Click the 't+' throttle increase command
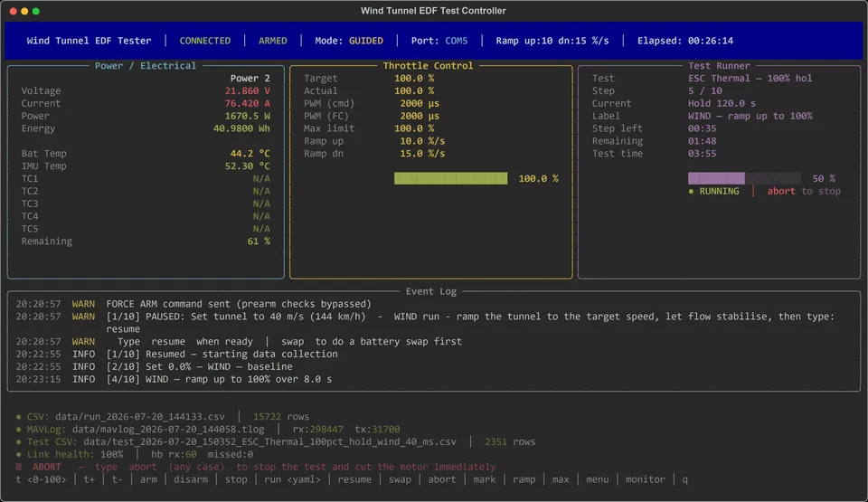Image resolution: width=868 pixels, height=502 pixels. 90,479
